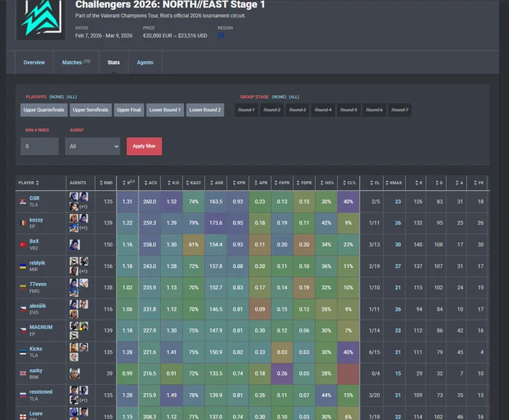Sort table by KMAX column
Image resolution: width=509 pixels, height=420 pixels.
click(x=394, y=183)
